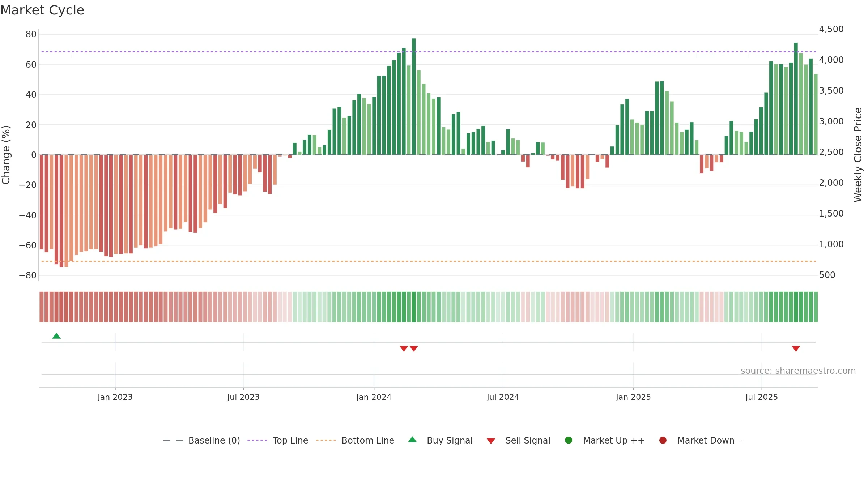Click the red Sell Signal triangle legend icon

click(x=491, y=441)
